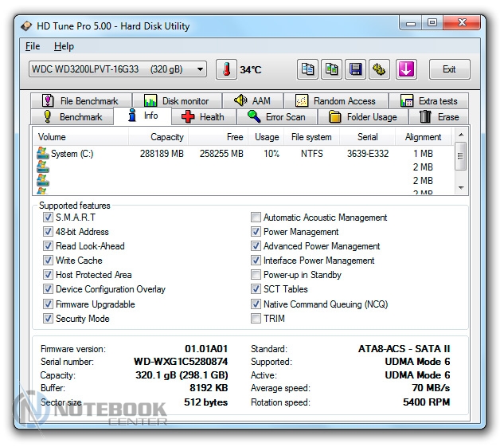Viewport: 504px width, 447px height.
Task: Sort volumes by the Capacity column header
Action: [x=167, y=137]
